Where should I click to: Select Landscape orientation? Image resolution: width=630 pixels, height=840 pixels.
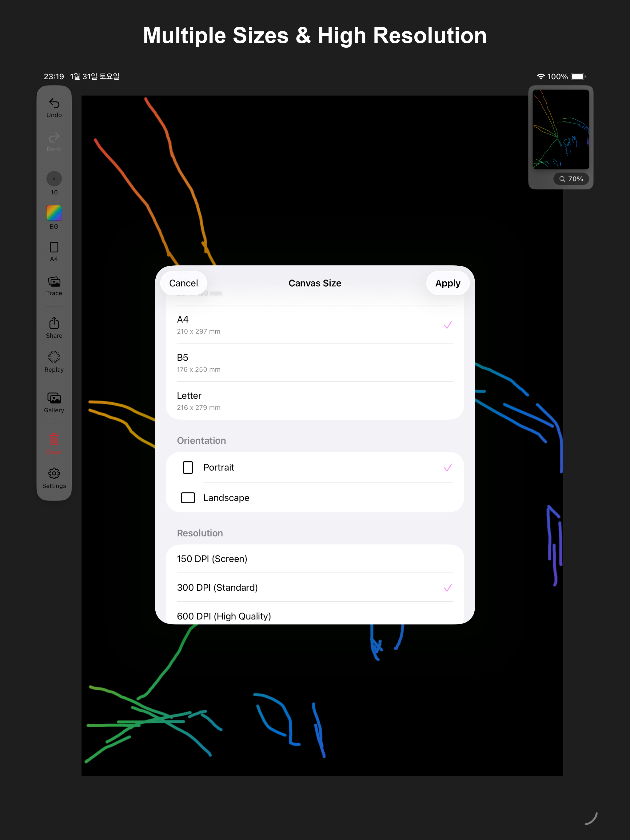click(x=315, y=498)
